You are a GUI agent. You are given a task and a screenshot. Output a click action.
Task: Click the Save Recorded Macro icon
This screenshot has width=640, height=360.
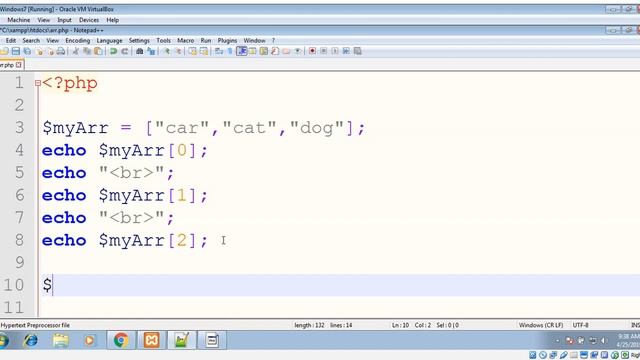(358, 51)
